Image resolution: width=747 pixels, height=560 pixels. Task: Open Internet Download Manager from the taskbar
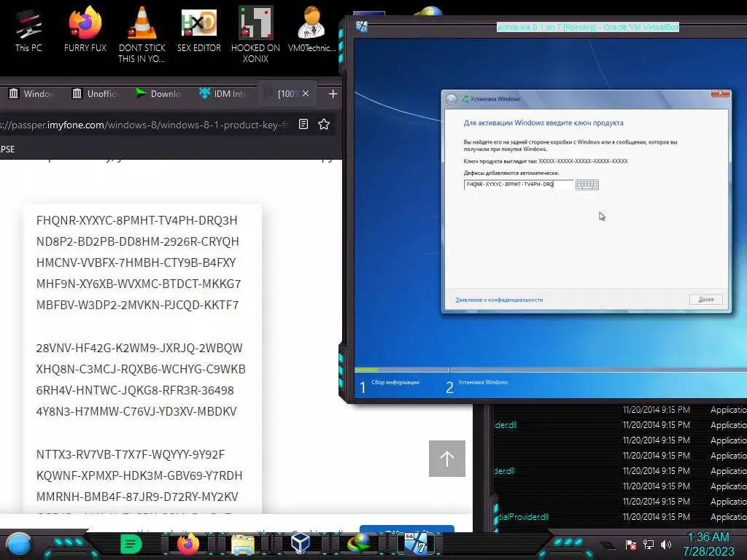tap(358, 544)
